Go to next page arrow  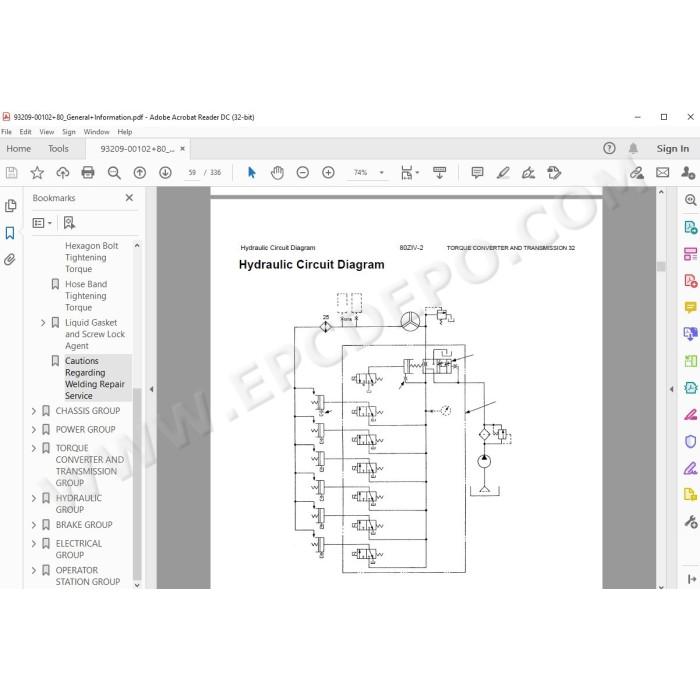[165, 173]
